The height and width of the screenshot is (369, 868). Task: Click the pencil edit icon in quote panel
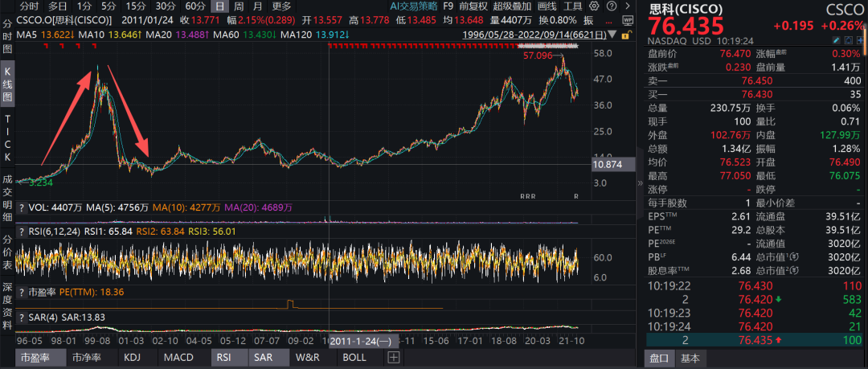point(836,39)
